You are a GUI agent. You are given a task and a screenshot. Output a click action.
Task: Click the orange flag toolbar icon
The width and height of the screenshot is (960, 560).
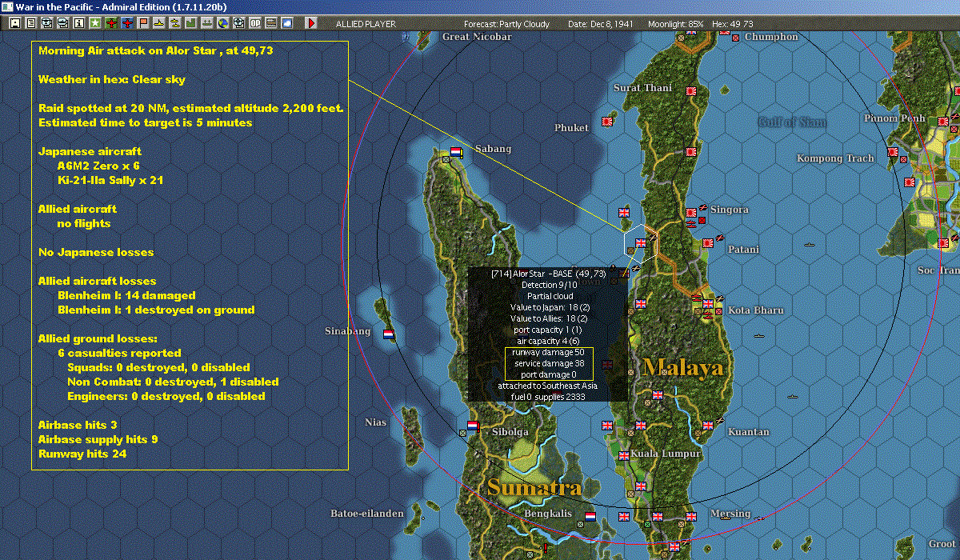pyautogui.click(x=144, y=24)
